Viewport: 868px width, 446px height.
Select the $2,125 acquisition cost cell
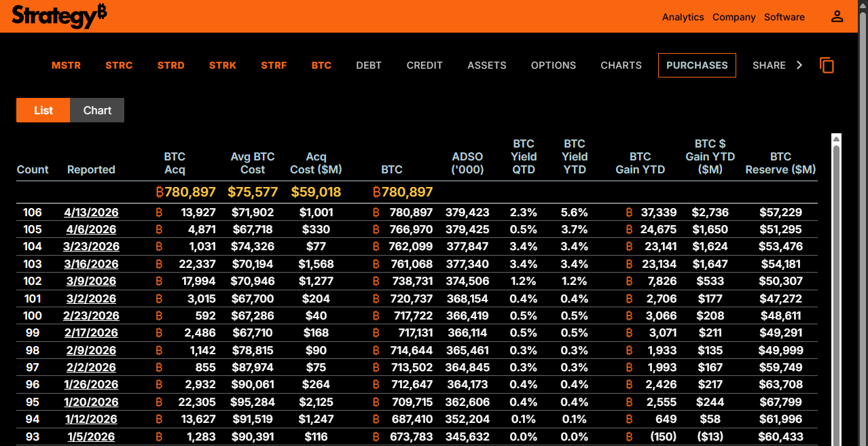(316, 402)
